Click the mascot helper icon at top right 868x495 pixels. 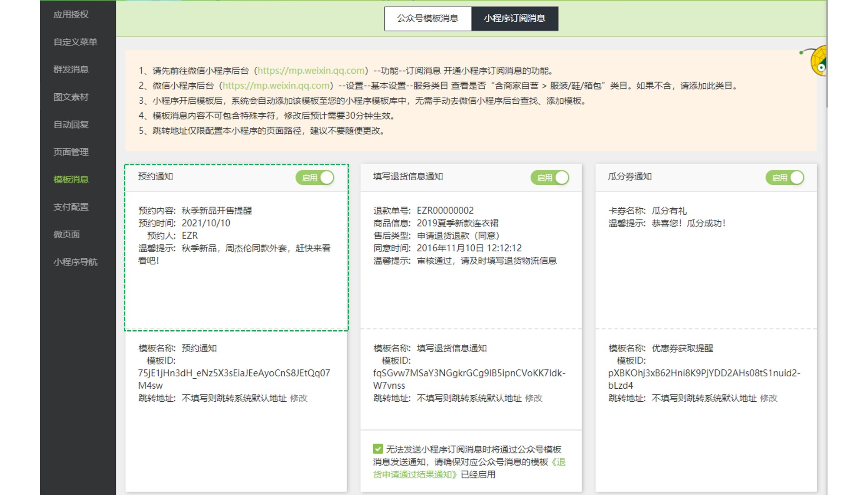(818, 61)
